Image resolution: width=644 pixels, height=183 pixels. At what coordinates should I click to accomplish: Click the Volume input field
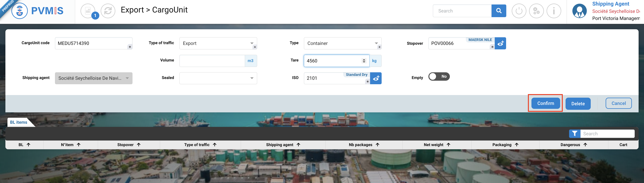[212, 61]
